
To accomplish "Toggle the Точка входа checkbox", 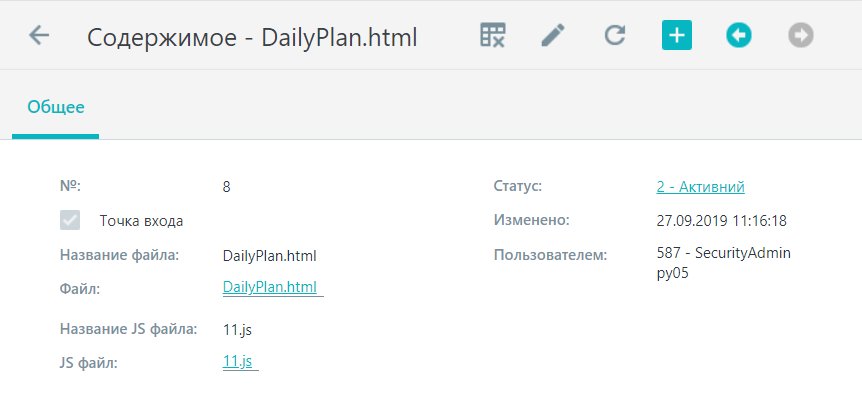I will pyautogui.click(x=70, y=220).
